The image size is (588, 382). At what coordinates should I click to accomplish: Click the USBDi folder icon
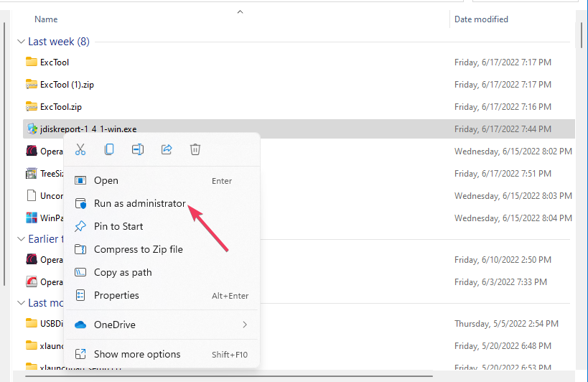coord(32,323)
